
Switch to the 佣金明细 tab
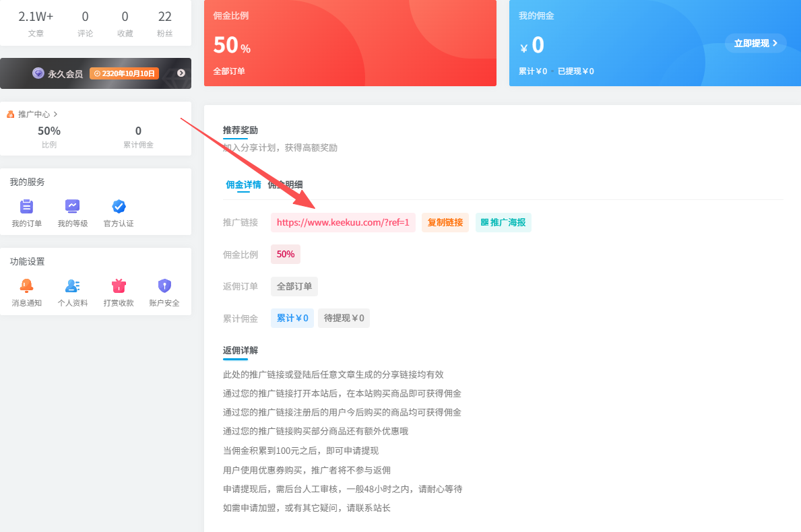pos(286,185)
